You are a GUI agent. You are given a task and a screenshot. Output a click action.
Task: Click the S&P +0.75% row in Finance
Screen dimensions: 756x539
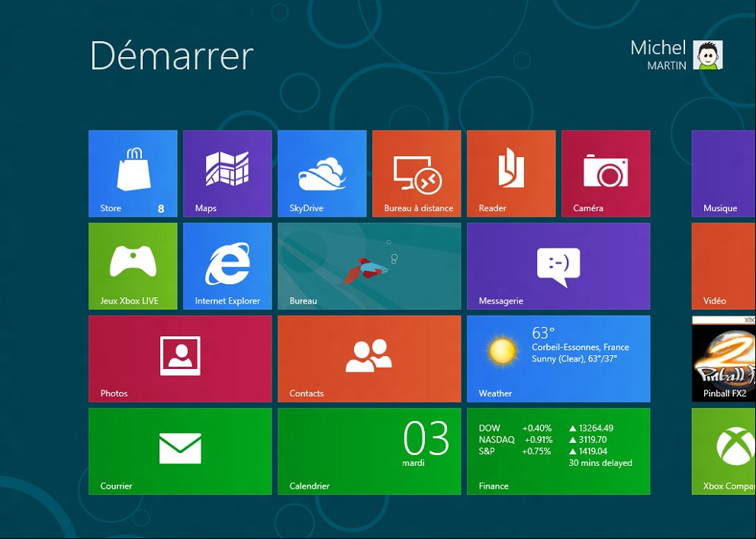[x=543, y=451]
